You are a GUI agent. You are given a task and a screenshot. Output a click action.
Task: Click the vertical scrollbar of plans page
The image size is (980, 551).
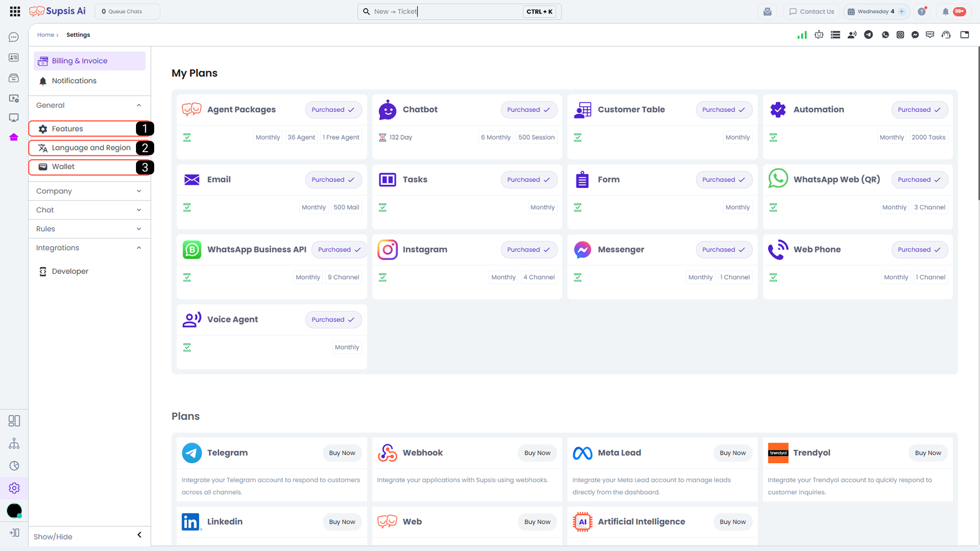978,124
